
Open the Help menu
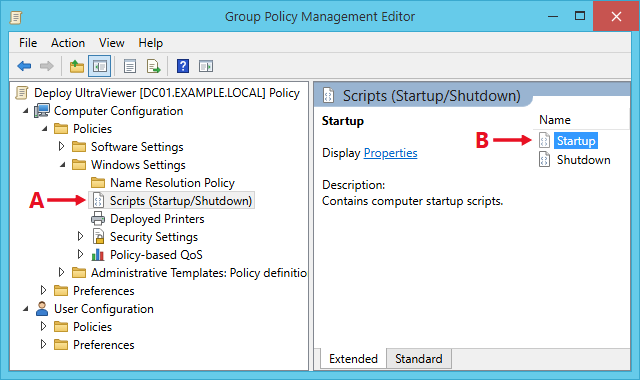(150, 43)
